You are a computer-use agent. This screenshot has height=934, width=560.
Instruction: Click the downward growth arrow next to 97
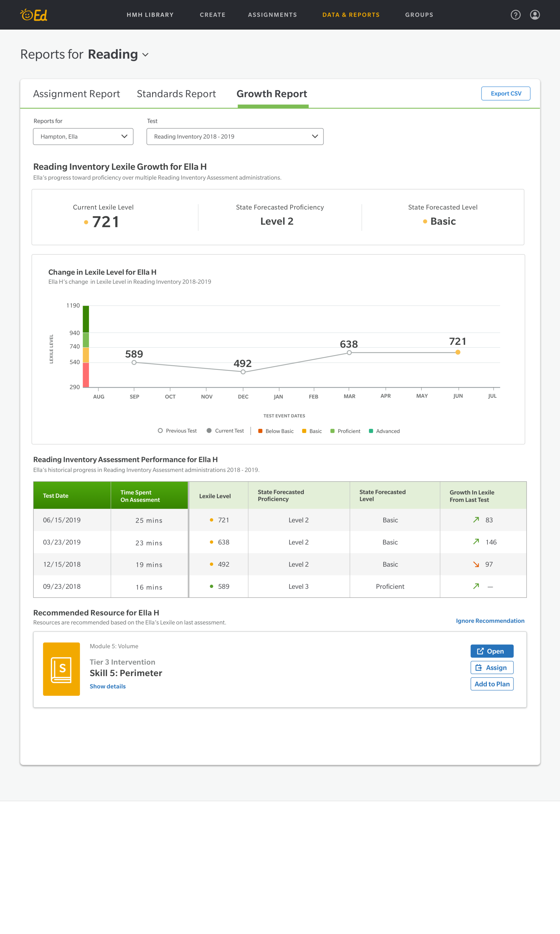pyautogui.click(x=476, y=564)
